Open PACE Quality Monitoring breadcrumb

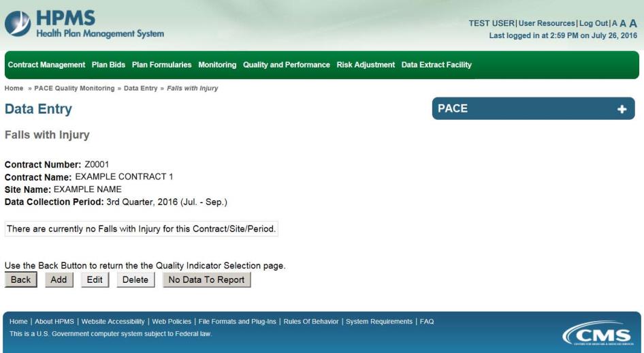click(x=74, y=89)
